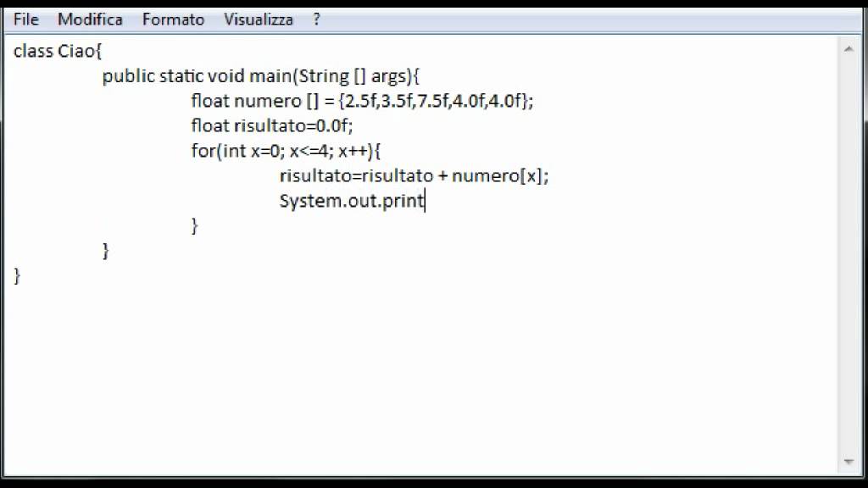Open the Visualizza menu
This screenshot has height=488, width=868.
(259, 19)
